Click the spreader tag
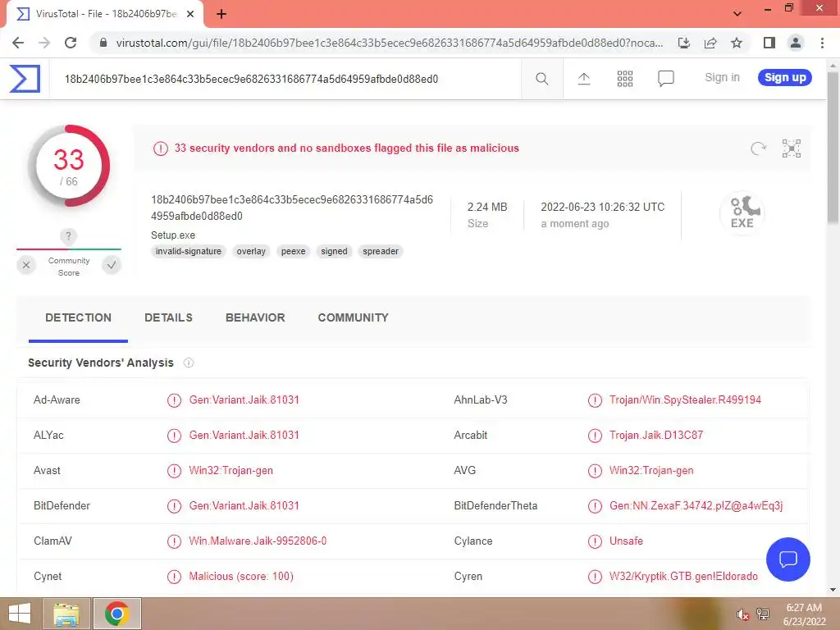Viewport: 840px width, 630px height. (x=381, y=251)
